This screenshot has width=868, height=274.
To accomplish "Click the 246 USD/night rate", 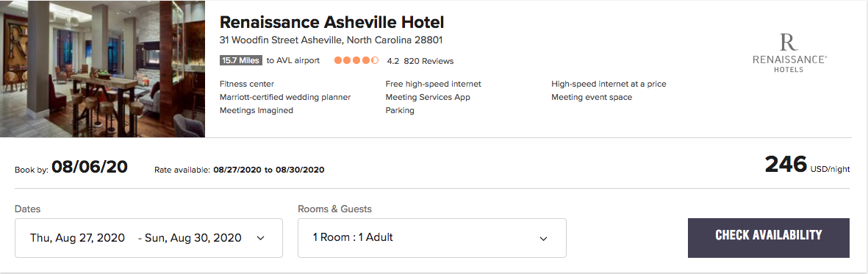I will [807, 165].
